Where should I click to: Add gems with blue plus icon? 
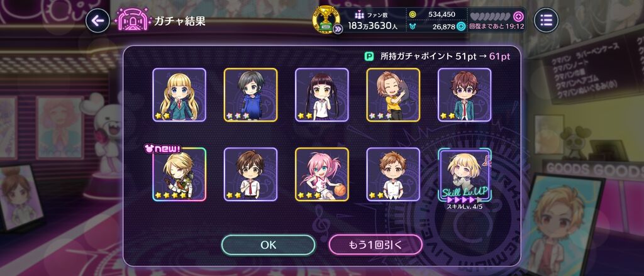click(x=461, y=26)
